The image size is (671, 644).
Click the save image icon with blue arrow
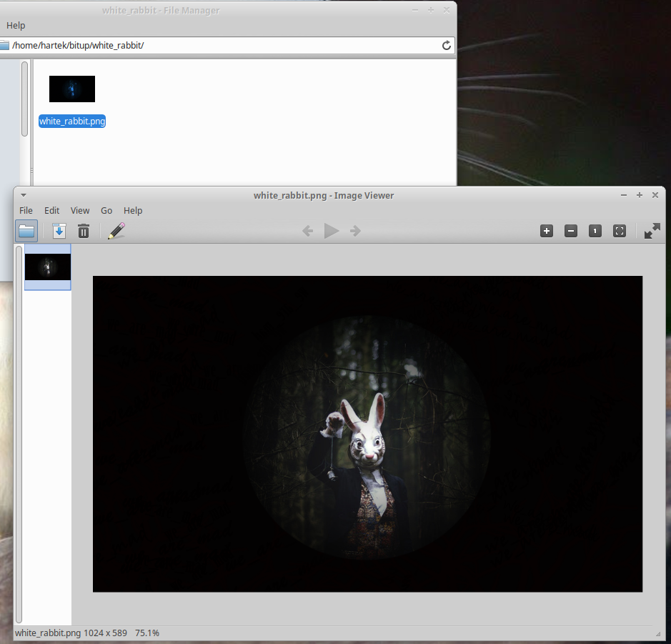[59, 231]
